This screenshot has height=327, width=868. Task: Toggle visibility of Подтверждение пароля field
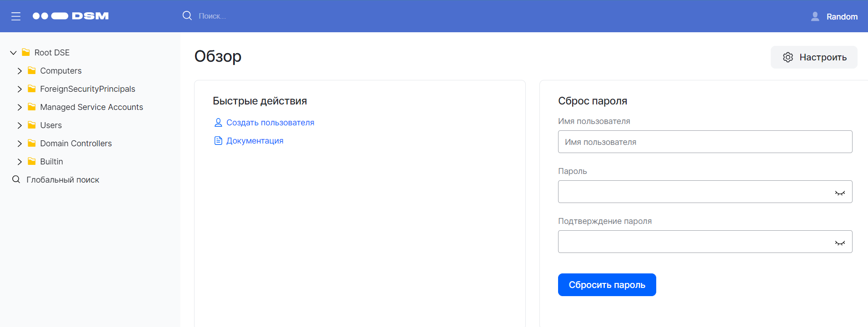pyautogui.click(x=839, y=243)
